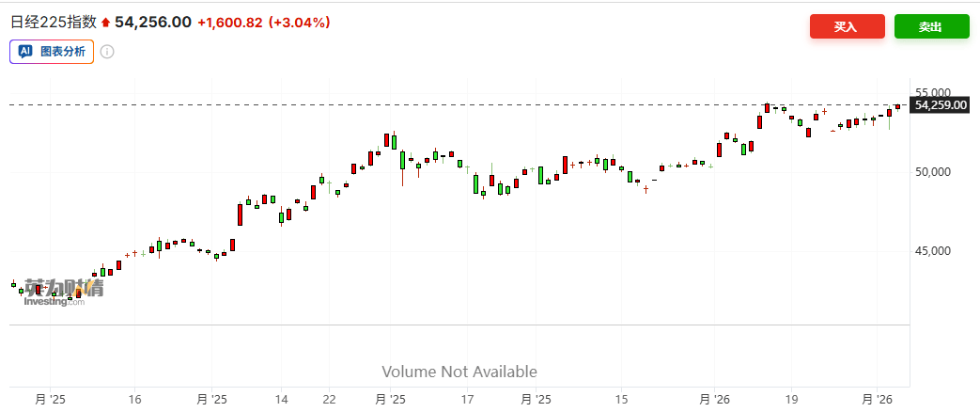This screenshot has width=980, height=412.
Task: Click the 54,256.00 current price value
Action: (153, 23)
